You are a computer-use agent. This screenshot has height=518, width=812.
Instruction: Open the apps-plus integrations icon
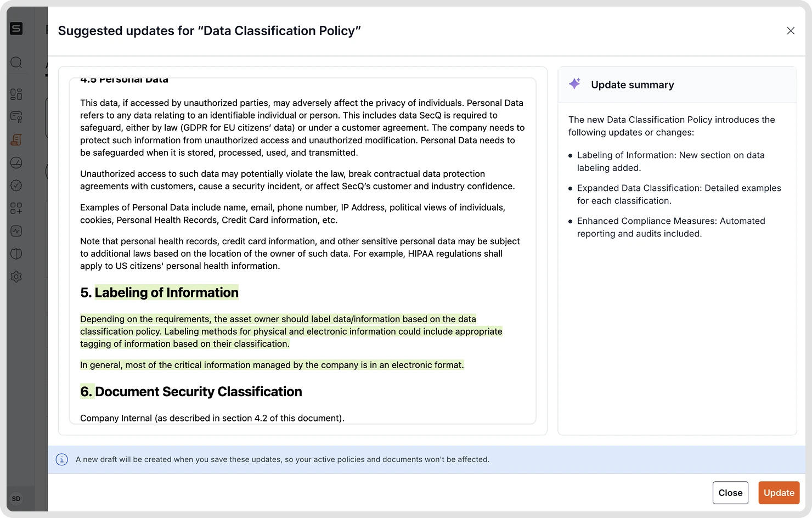[16, 208]
